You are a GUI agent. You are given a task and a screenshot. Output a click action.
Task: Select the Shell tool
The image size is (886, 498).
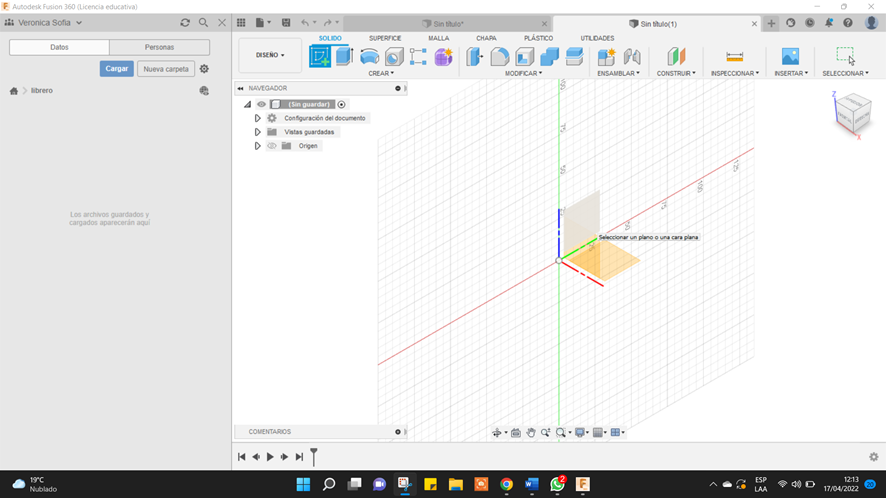(524, 57)
